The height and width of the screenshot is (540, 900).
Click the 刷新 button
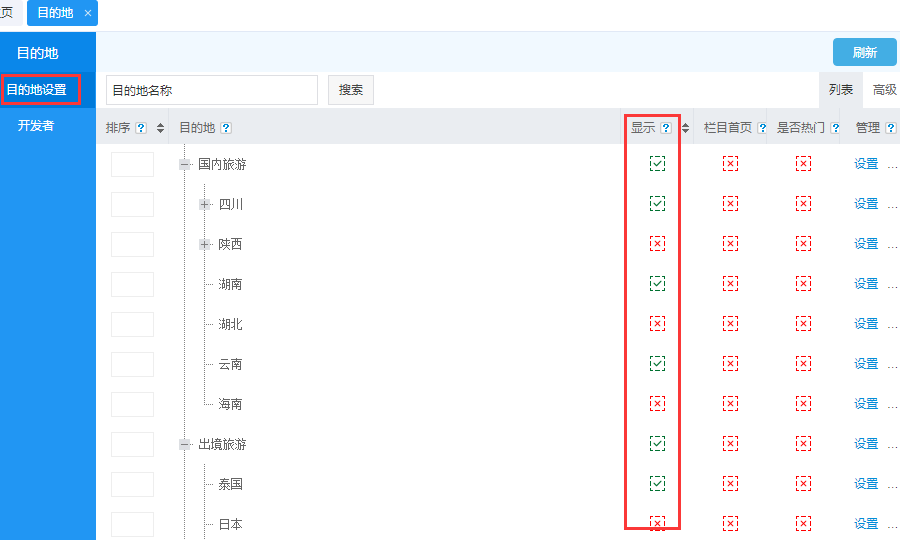(864, 52)
